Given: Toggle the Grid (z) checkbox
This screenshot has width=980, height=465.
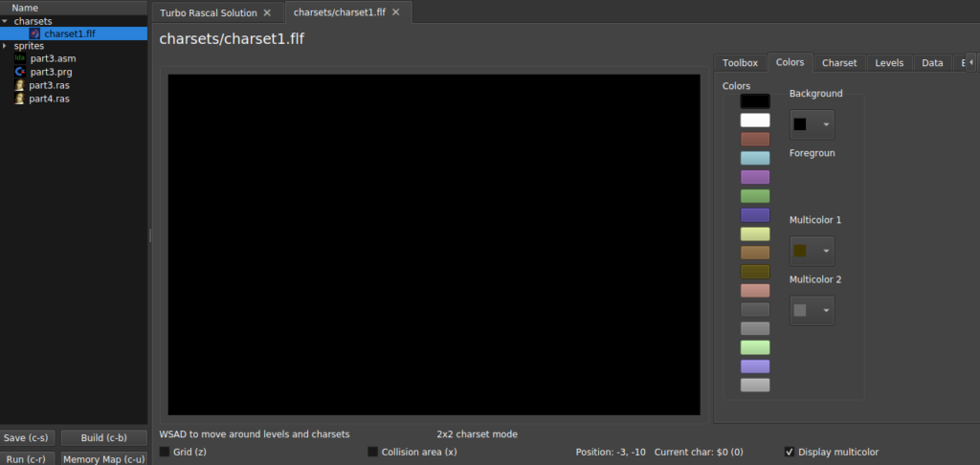Looking at the screenshot, I should [x=165, y=452].
